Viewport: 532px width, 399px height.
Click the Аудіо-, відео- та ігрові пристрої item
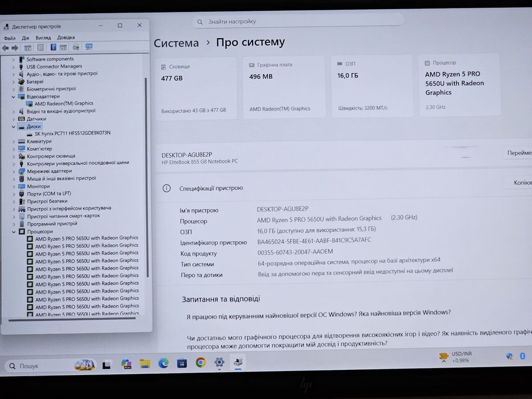[x=62, y=74]
